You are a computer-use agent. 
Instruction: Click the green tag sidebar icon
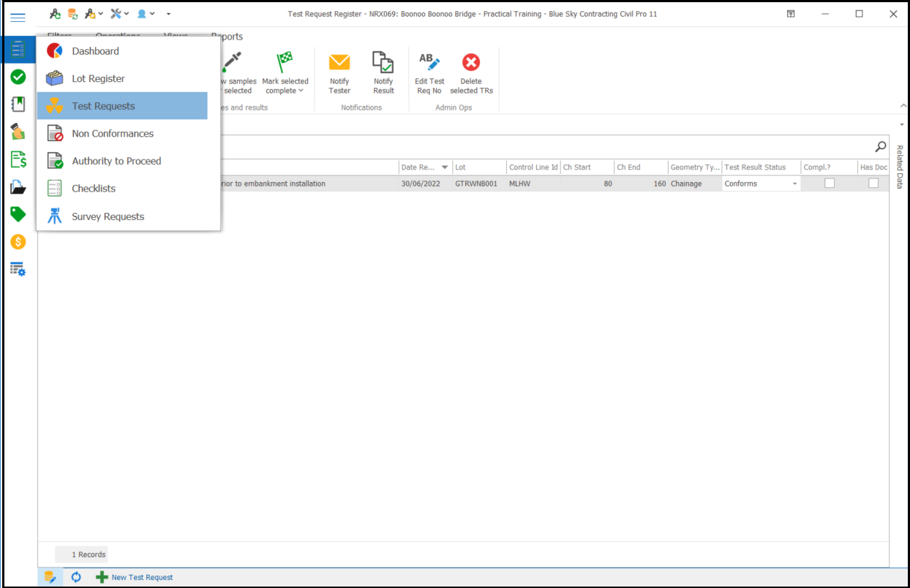[x=18, y=214]
